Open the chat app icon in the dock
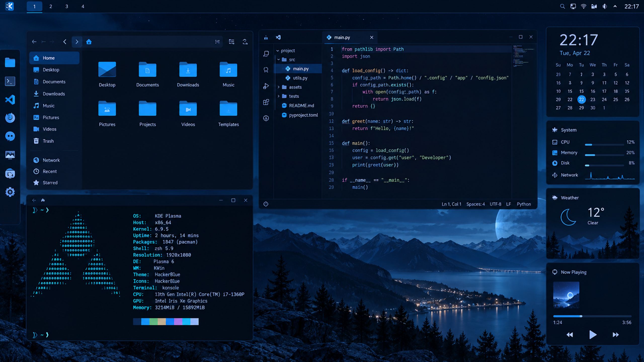644x362 pixels. (x=10, y=137)
